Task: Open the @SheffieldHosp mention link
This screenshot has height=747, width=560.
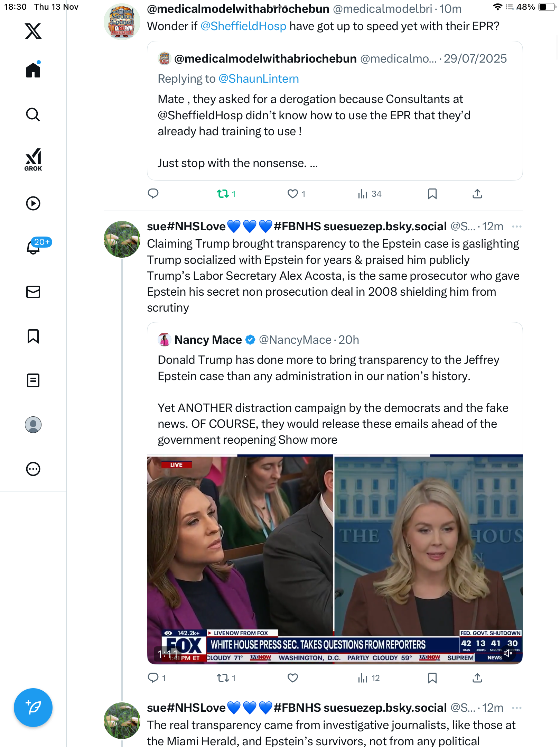Action: click(243, 26)
